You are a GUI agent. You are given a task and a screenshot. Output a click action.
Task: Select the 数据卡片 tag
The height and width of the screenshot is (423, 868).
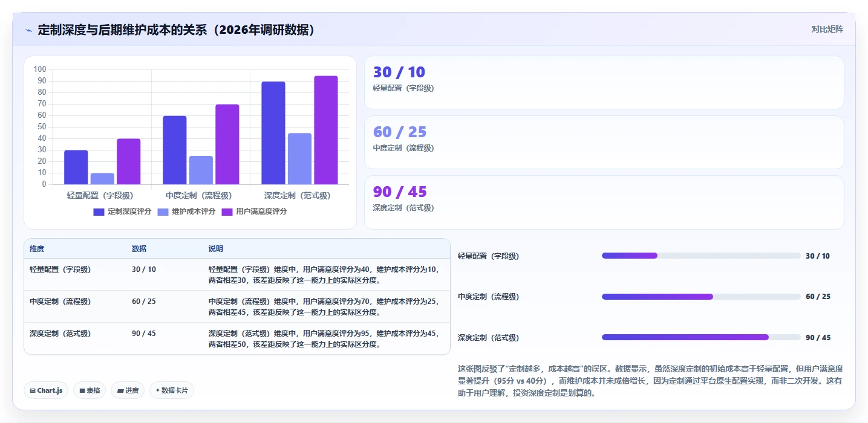172,390
